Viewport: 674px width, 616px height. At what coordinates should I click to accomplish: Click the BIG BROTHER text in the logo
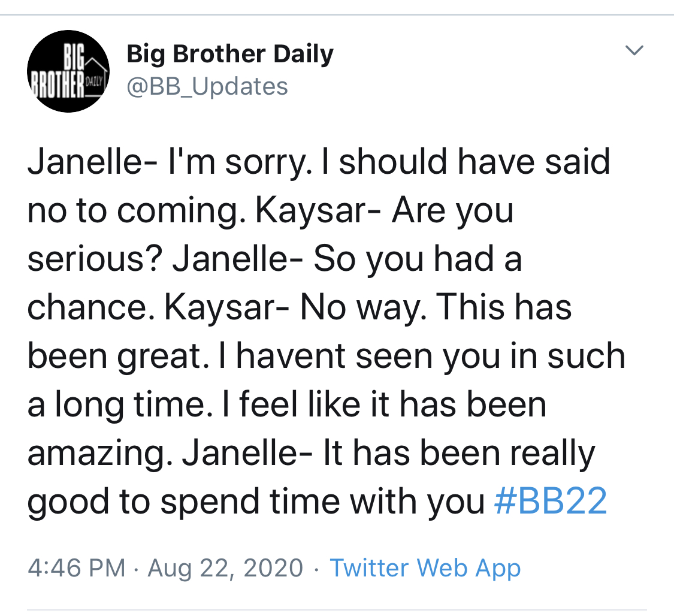click(57, 71)
